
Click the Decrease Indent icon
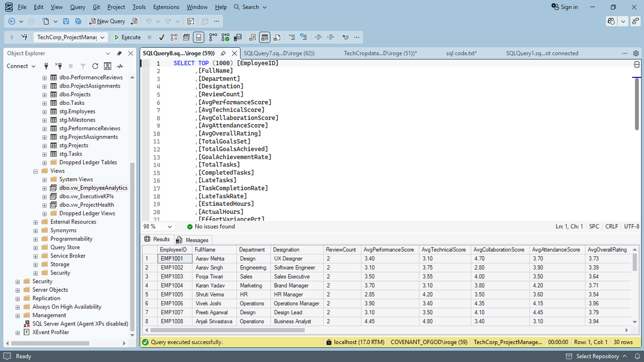[x=319, y=38]
